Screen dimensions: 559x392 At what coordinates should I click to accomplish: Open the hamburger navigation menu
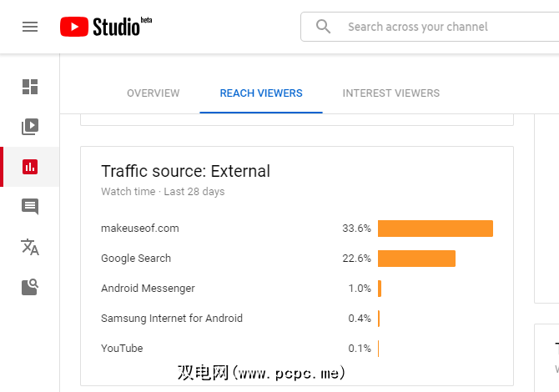30,27
